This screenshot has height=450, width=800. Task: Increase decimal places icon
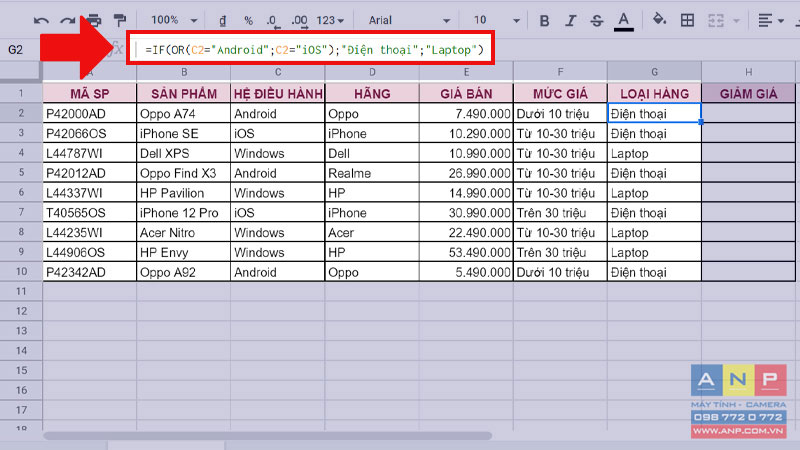(299, 21)
